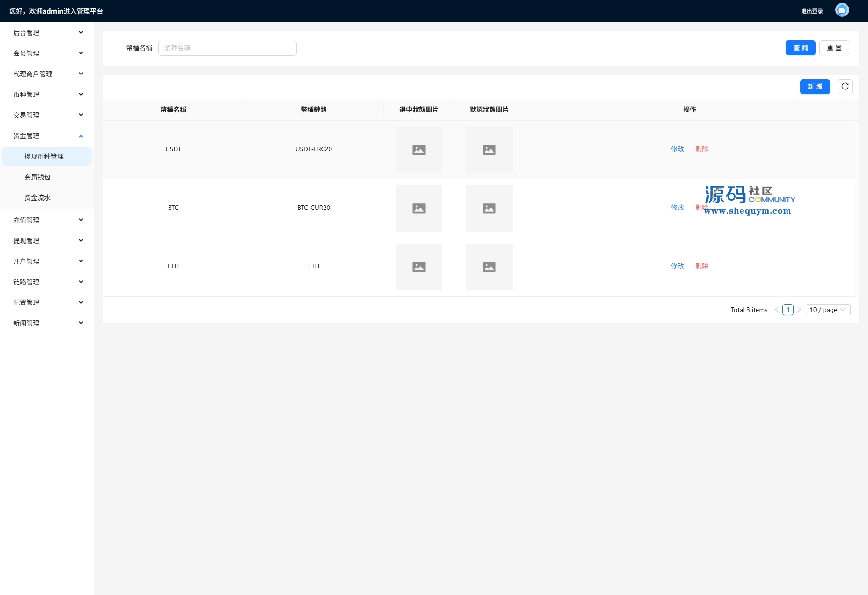
Task: Click the 重置 reset button
Action: 834,48
